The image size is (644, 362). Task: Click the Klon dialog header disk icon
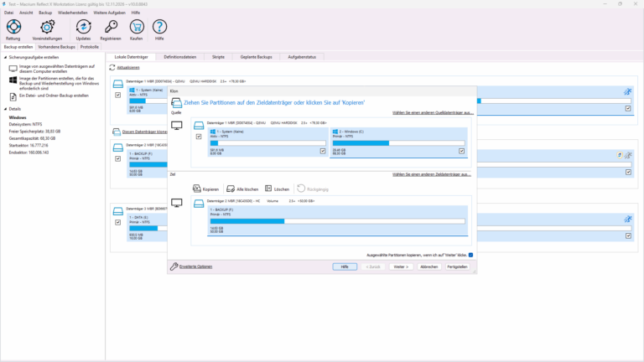click(x=176, y=102)
